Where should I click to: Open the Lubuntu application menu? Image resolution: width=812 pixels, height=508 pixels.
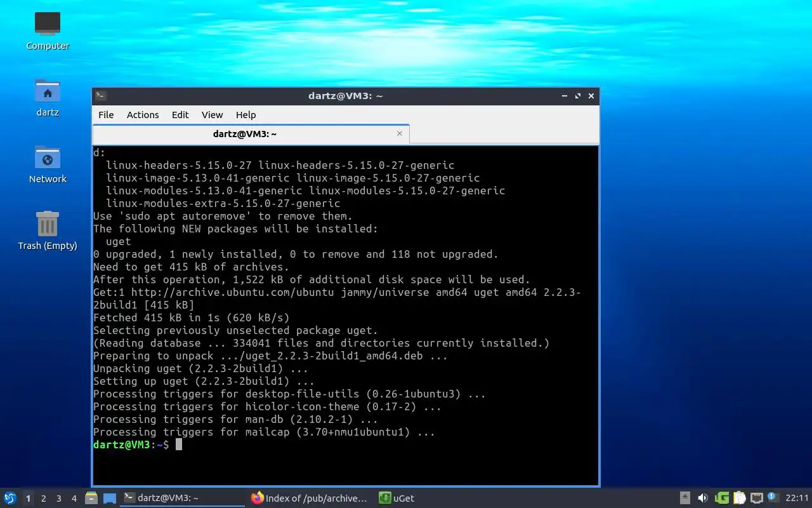10,498
